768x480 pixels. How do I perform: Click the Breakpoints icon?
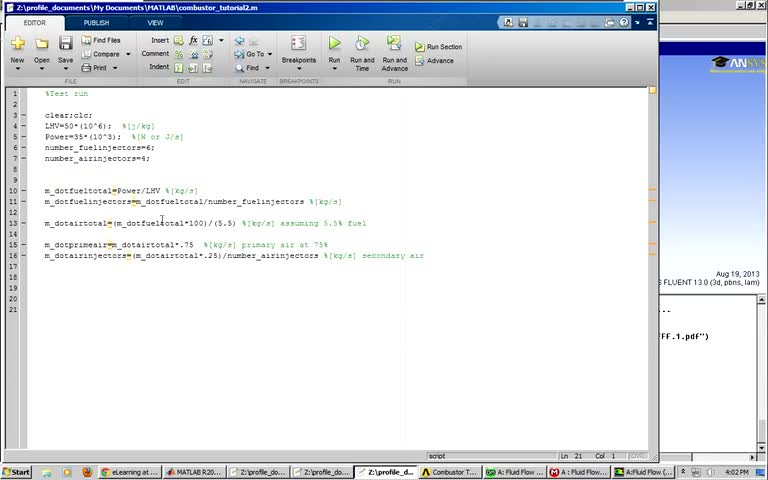(298, 43)
